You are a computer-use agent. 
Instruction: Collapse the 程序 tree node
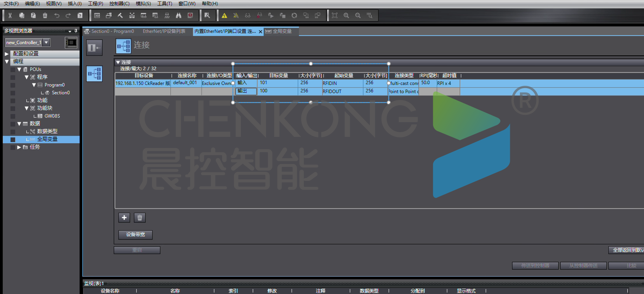click(26, 77)
